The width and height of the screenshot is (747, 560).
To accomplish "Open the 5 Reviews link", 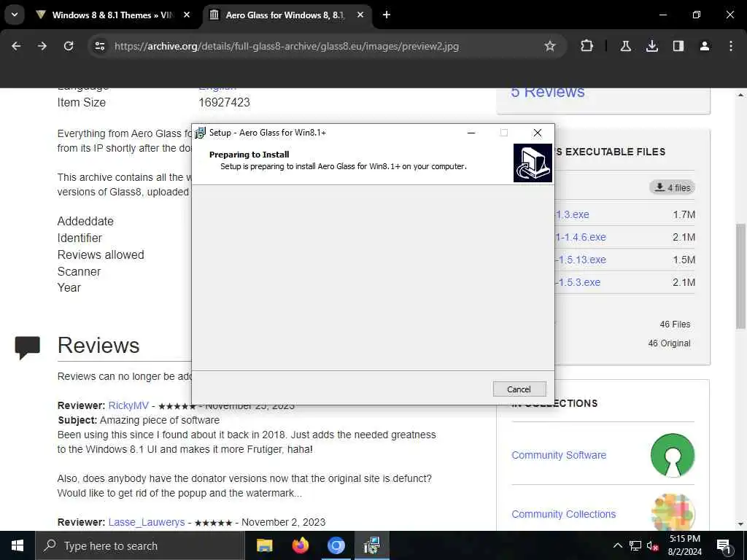I will (548, 92).
